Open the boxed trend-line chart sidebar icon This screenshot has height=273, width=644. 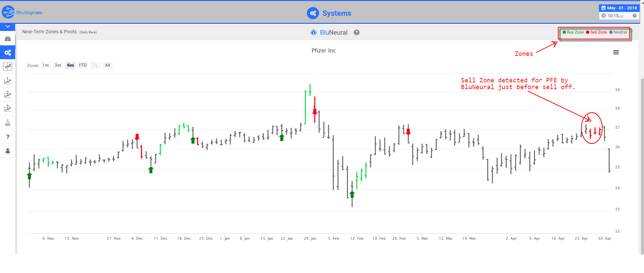[x=7, y=67]
